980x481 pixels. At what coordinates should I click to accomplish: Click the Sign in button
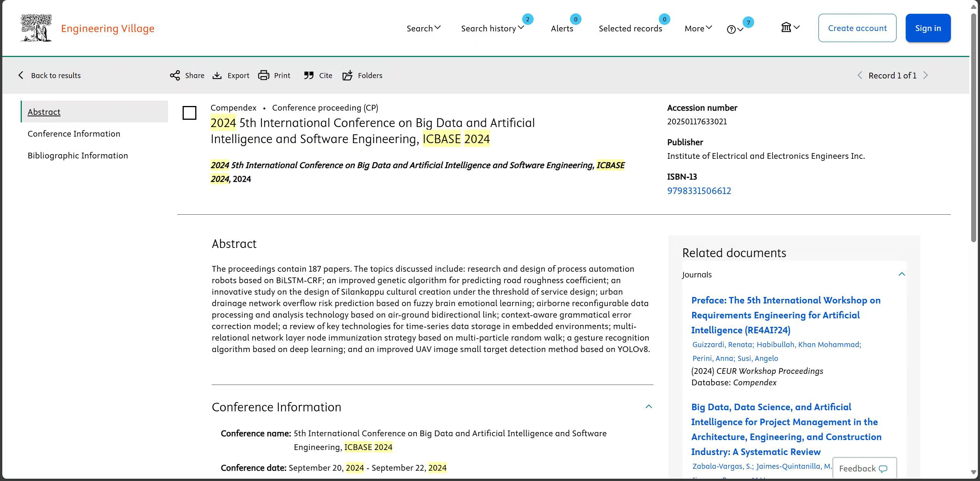tap(928, 28)
